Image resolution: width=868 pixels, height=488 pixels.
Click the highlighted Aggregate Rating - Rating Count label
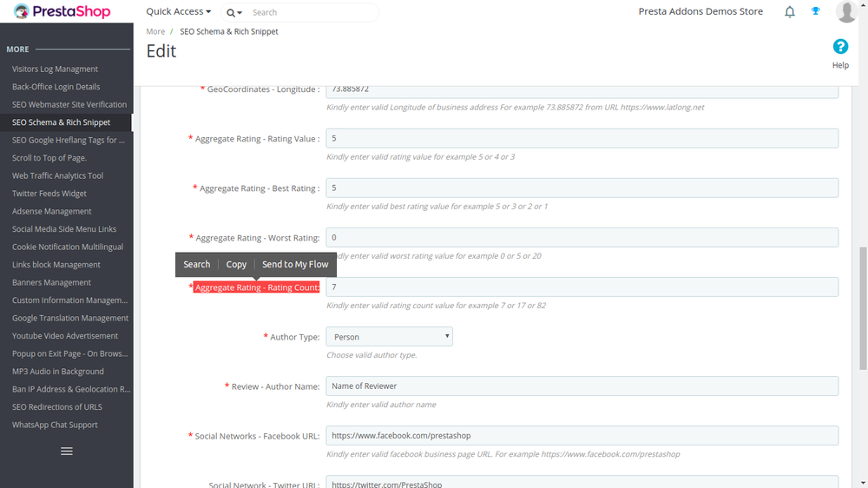tap(257, 287)
